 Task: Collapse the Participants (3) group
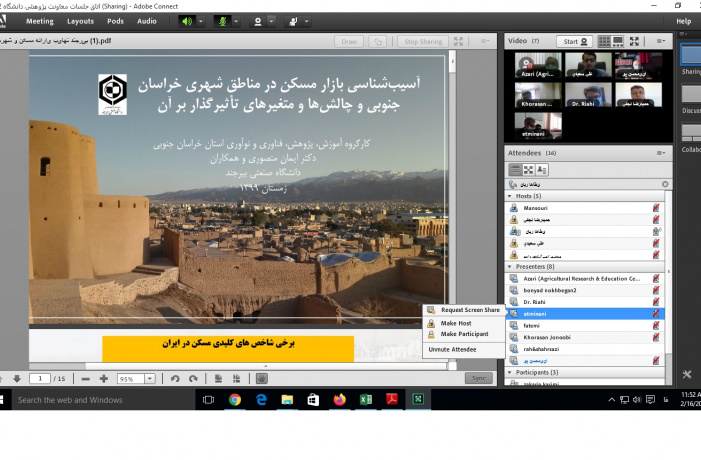click(x=510, y=372)
